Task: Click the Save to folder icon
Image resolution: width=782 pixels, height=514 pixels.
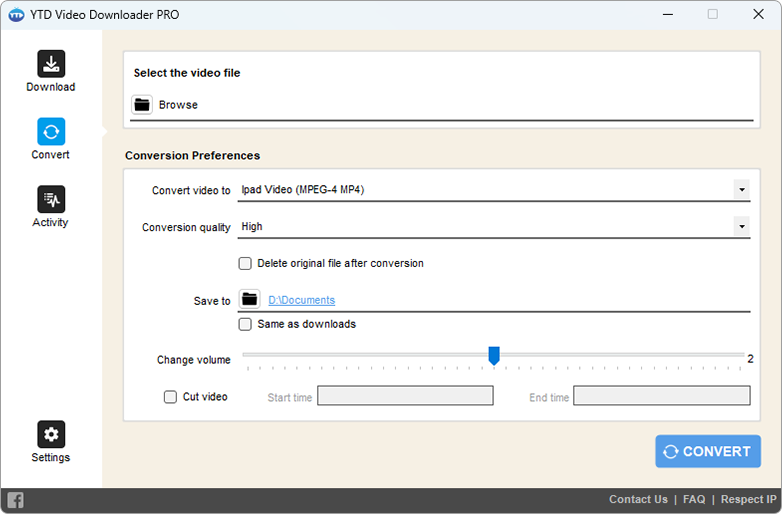Action: pos(249,299)
